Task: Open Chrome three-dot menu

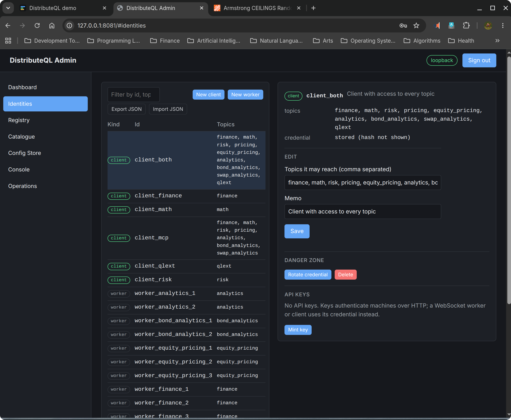Action: point(503,25)
